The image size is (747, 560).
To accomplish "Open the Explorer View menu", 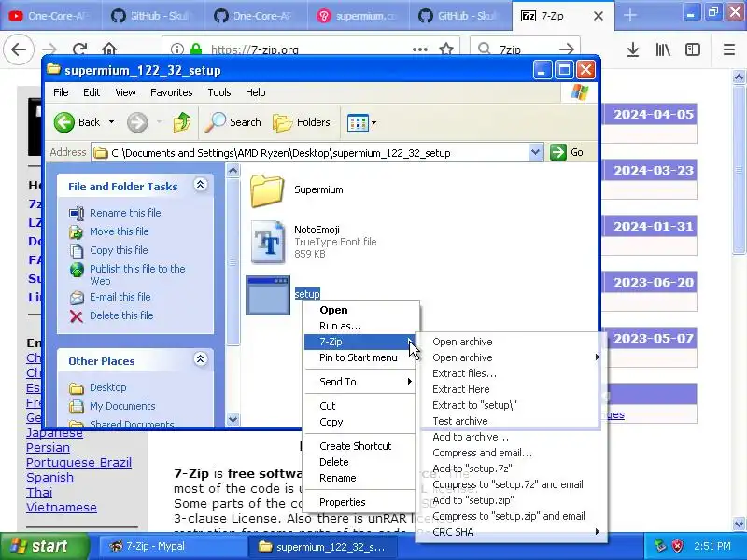I will pos(125,92).
